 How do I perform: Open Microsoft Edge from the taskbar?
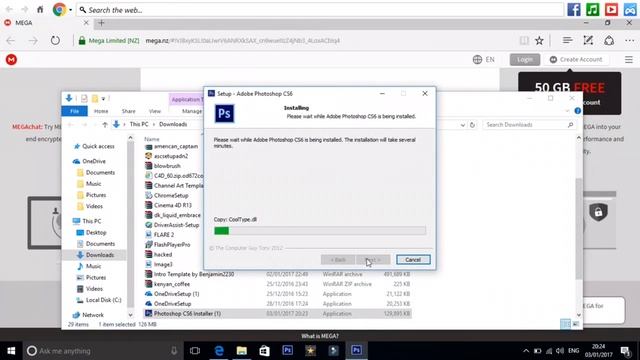point(219,351)
